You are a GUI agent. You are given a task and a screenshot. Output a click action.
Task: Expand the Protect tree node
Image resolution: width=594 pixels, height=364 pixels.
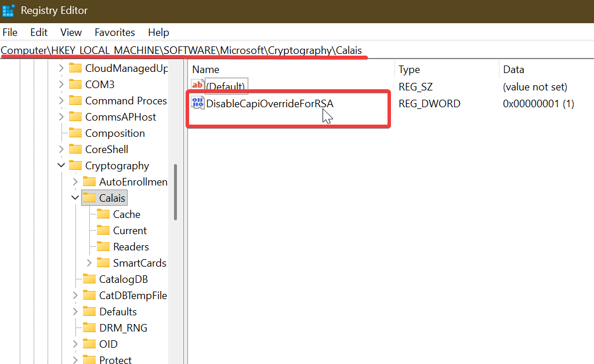point(75,359)
